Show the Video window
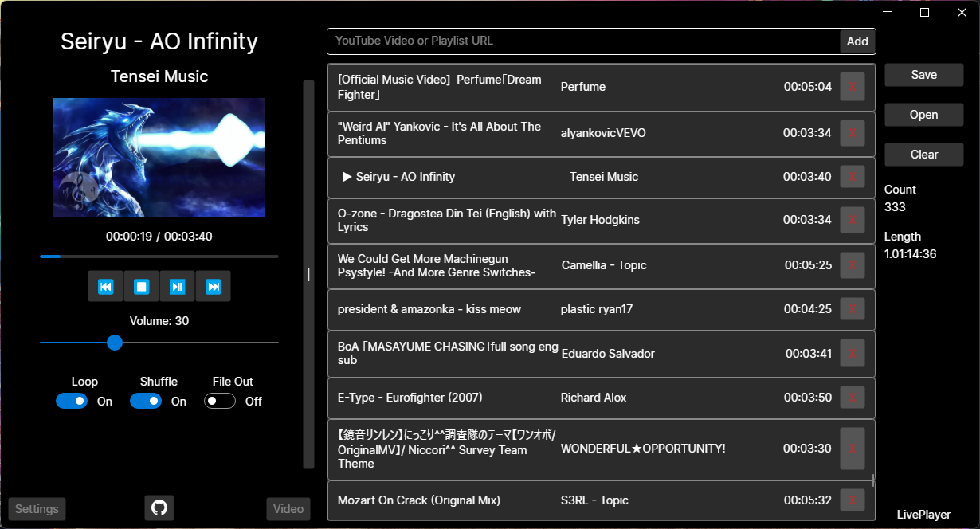Screen dimensions: 980x529 (x=288, y=509)
